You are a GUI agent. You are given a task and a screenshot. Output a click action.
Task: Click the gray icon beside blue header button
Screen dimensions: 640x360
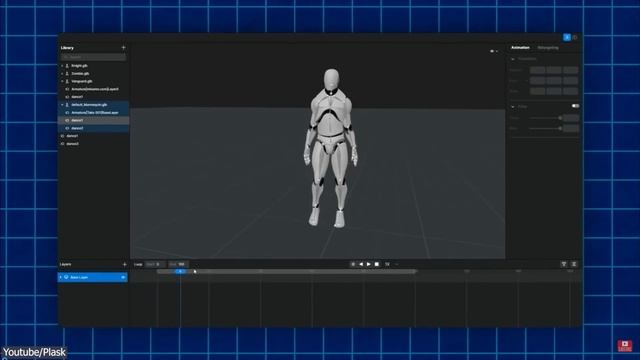(x=575, y=38)
